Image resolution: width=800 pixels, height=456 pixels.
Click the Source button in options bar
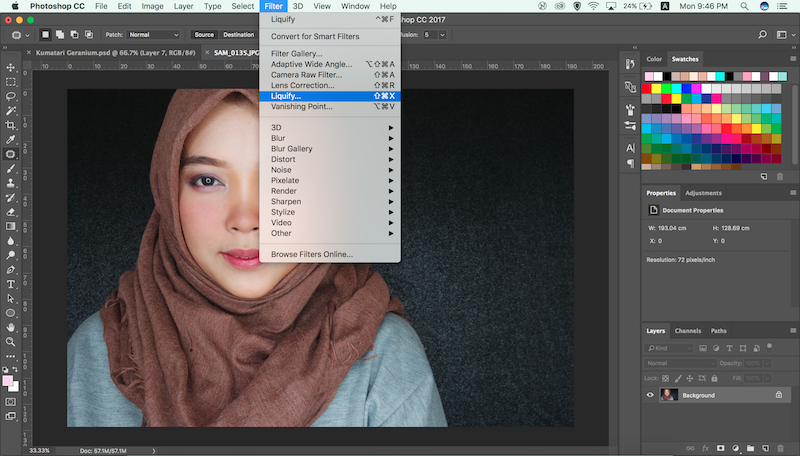(x=204, y=34)
